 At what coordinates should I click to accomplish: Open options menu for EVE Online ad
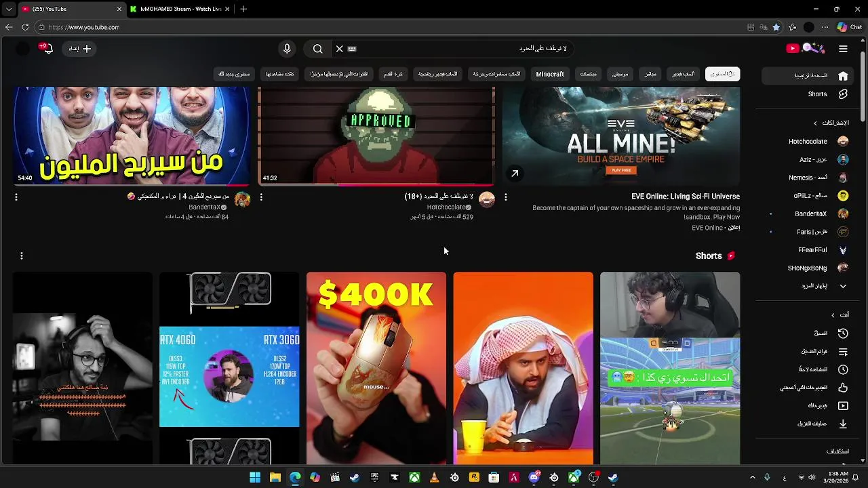pyautogui.click(x=505, y=197)
